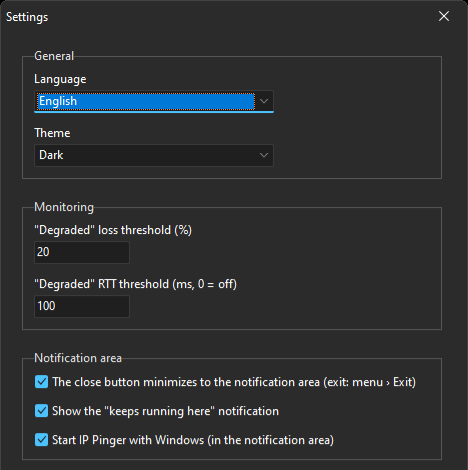Click the General group heading

pyautogui.click(x=54, y=56)
